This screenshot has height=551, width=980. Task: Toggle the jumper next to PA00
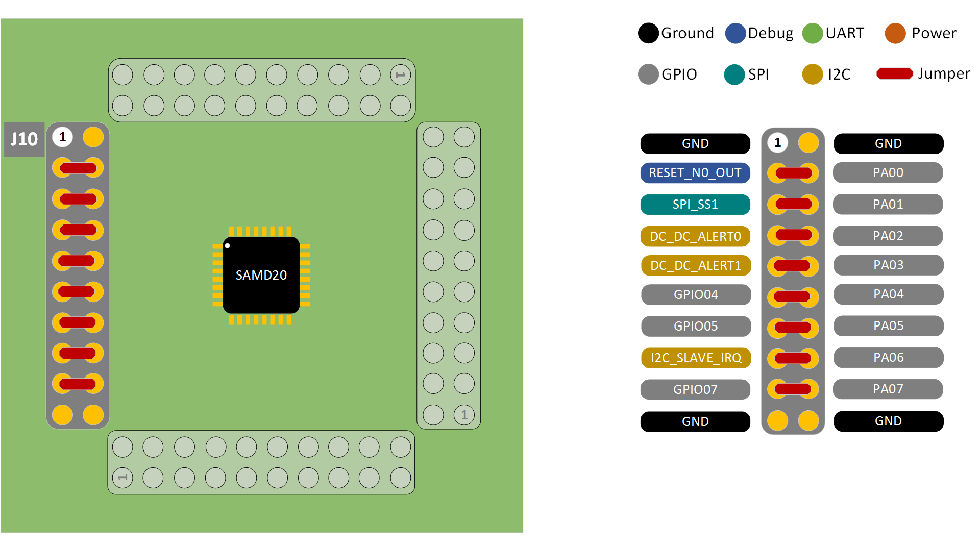(x=793, y=173)
